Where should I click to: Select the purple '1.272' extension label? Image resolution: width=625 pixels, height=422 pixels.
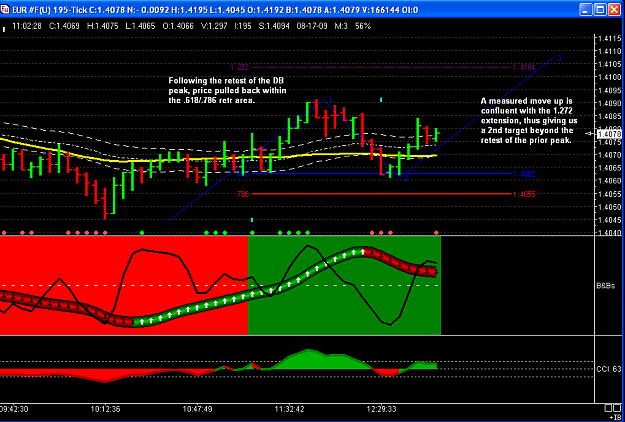click(240, 67)
